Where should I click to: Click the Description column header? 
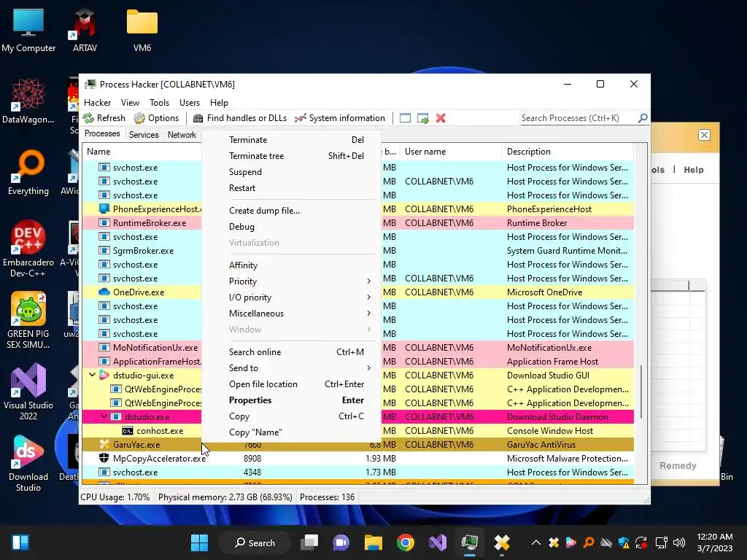pos(568,152)
